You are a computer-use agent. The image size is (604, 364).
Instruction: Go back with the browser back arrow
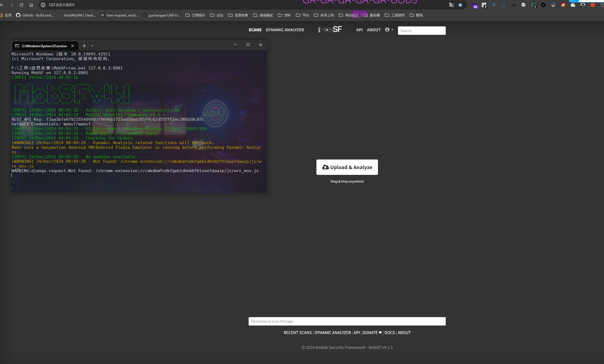coord(2,5)
